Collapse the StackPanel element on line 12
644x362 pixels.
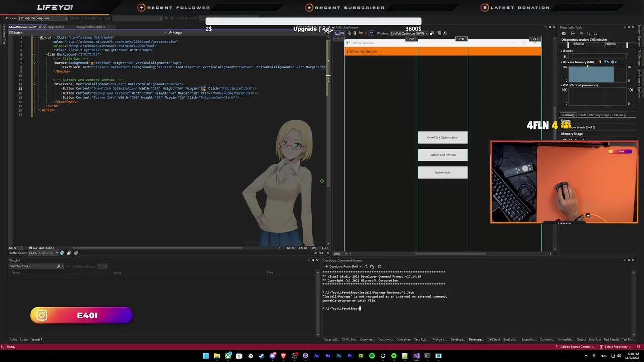pyautogui.click(x=34, y=84)
